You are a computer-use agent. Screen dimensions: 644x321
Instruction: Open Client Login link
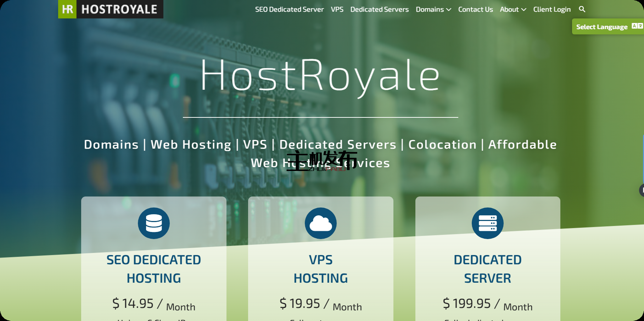coord(552,10)
